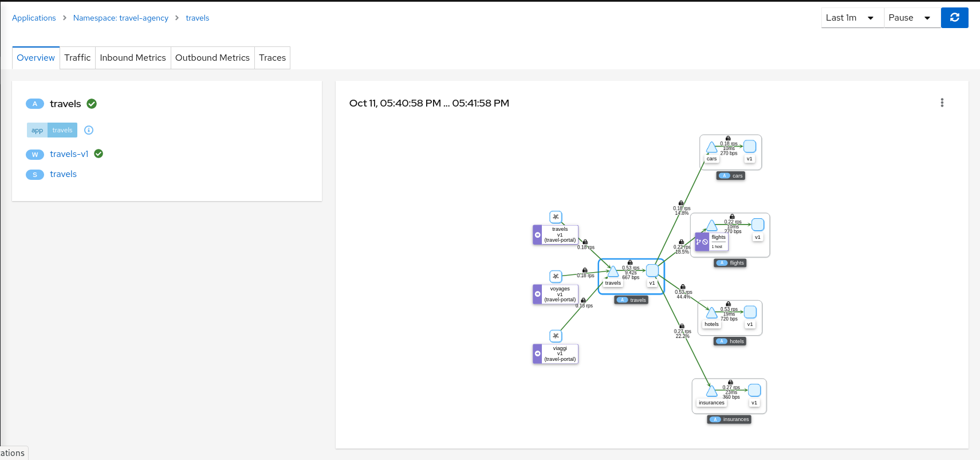
Task: Open the Outbound Metrics tab
Action: point(212,58)
